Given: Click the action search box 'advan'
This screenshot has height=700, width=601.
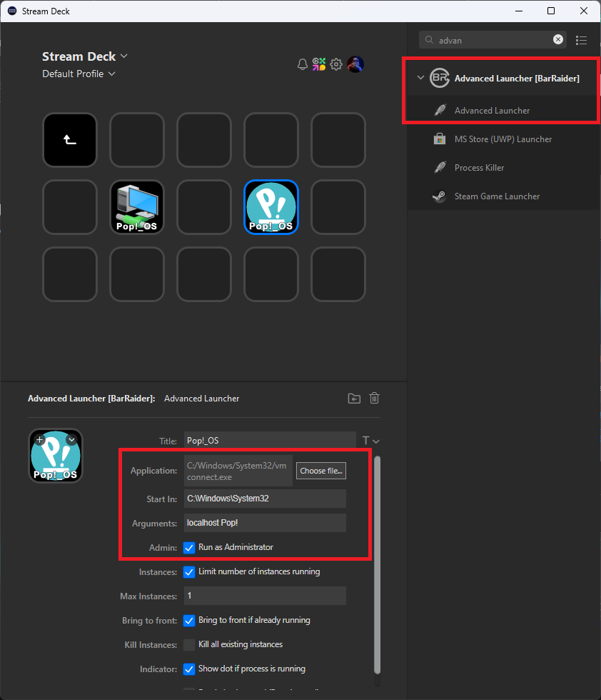Looking at the screenshot, I should pos(493,40).
